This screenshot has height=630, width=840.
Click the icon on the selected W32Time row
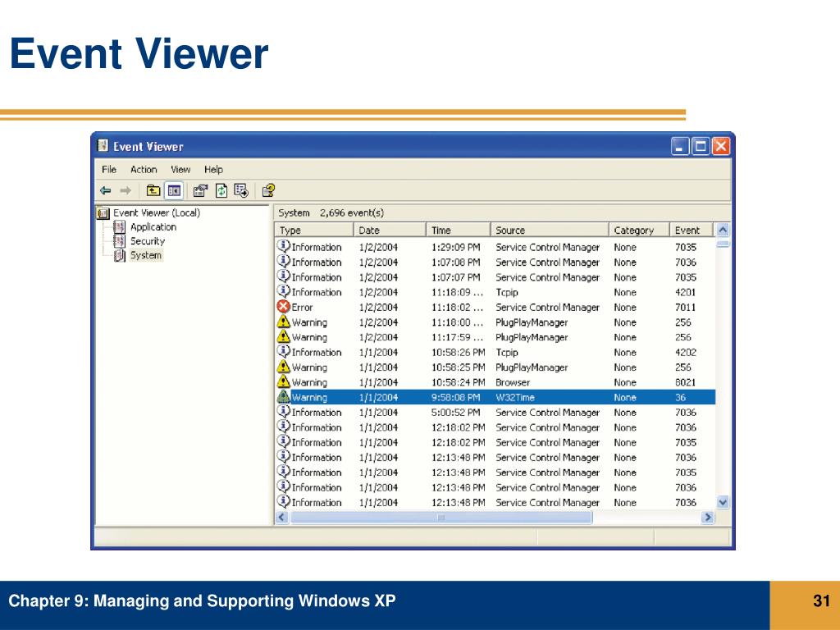coord(283,397)
